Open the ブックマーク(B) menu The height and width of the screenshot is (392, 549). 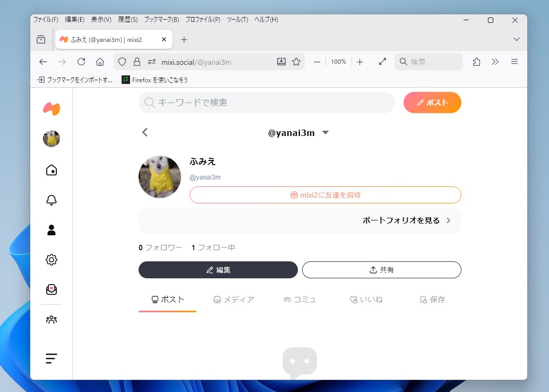(161, 20)
